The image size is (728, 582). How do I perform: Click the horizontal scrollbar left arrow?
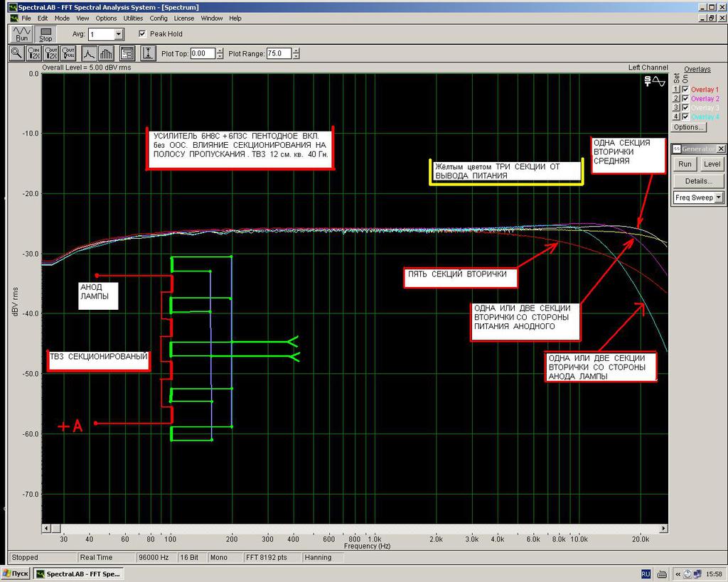(x=46, y=528)
